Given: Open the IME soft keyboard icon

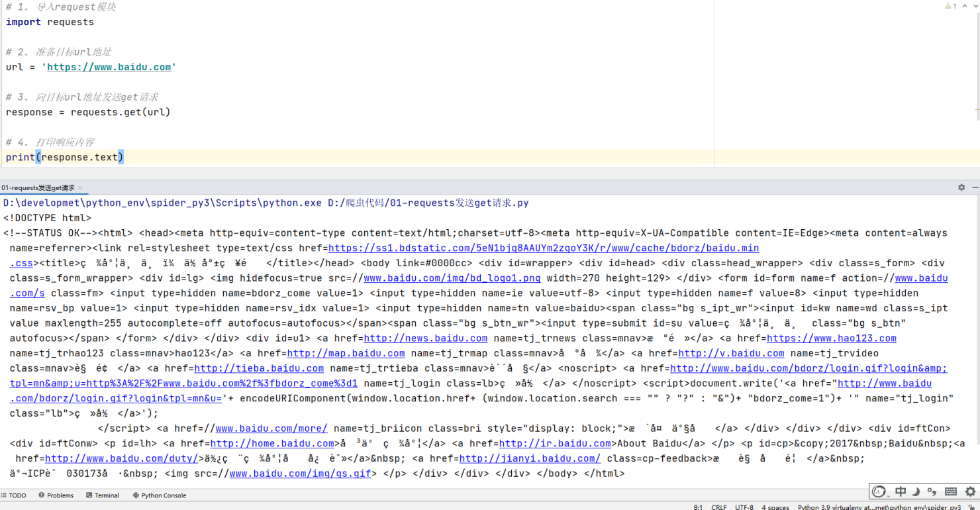Looking at the screenshot, I should pos(951,491).
